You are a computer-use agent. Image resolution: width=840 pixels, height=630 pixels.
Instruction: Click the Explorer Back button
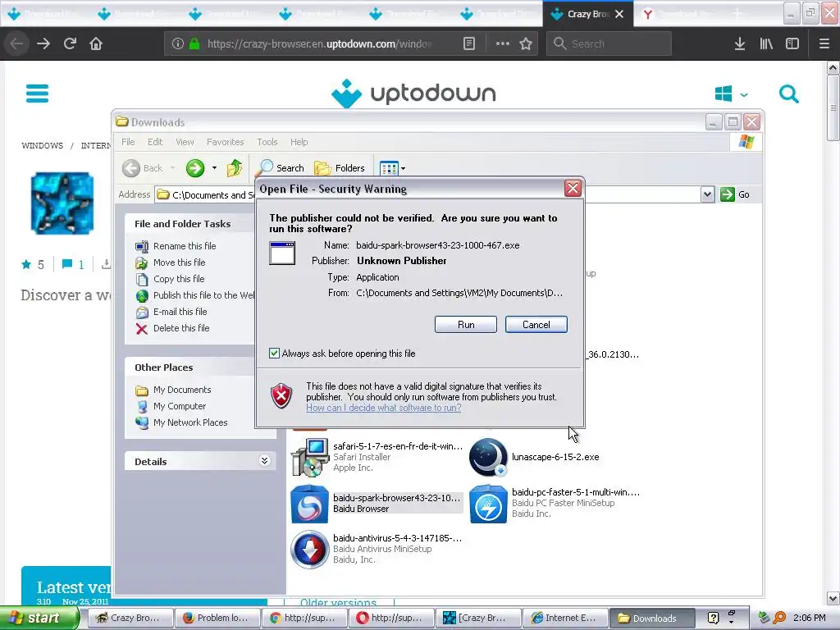[143, 168]
